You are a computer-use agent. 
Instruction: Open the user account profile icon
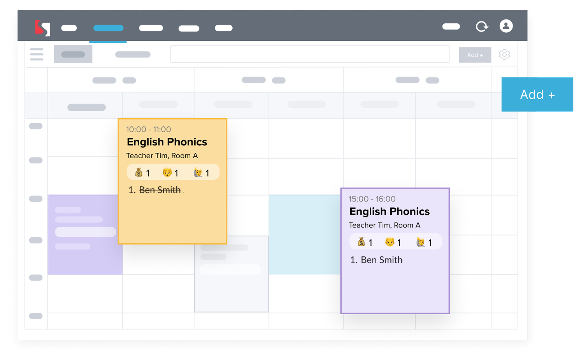pyautogui.click(x=506, y=26)
